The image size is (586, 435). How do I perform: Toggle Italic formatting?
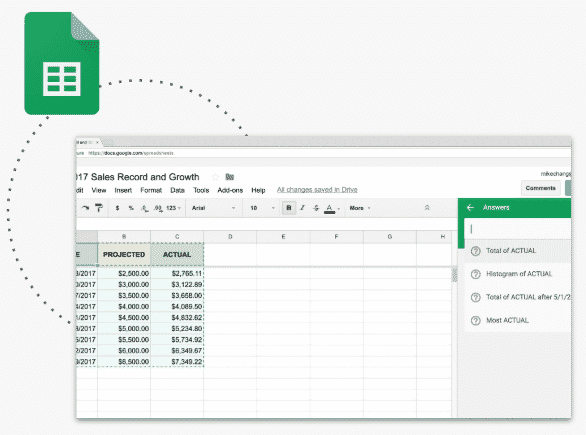[302, 208]
